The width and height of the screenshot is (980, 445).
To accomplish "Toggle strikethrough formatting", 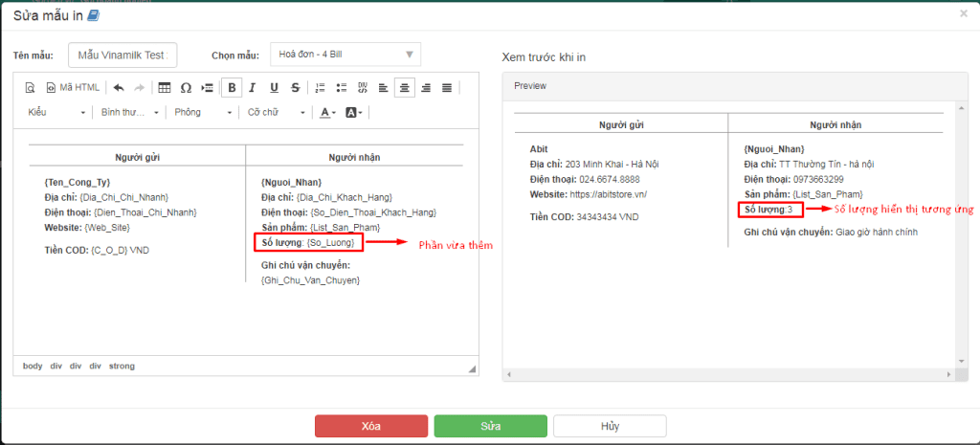I will tap(296, 88).
